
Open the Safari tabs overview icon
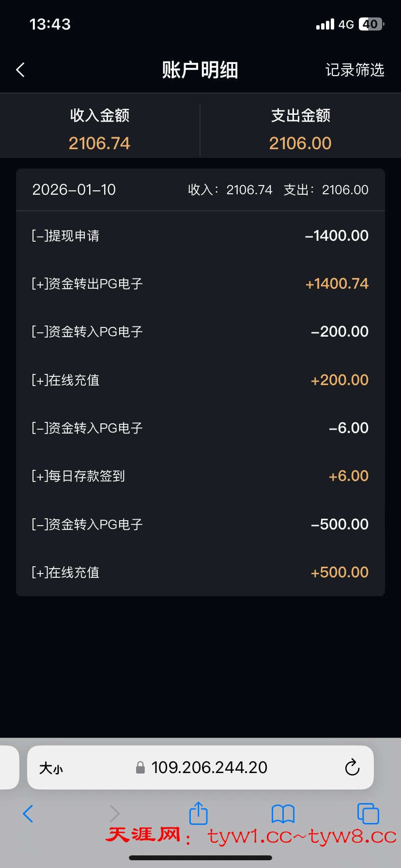point(368,814)
